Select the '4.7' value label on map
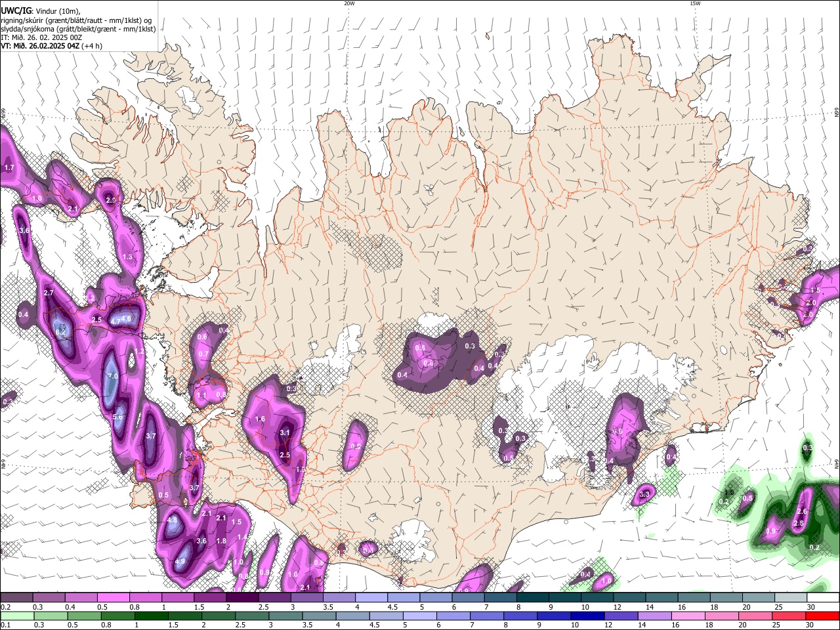This screenshot has height=630, width=840. click(x=115, y=322)
